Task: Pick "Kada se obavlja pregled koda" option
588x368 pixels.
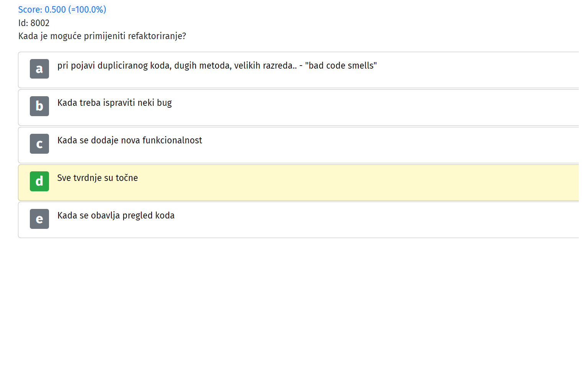Action: [x=116, y=215]
